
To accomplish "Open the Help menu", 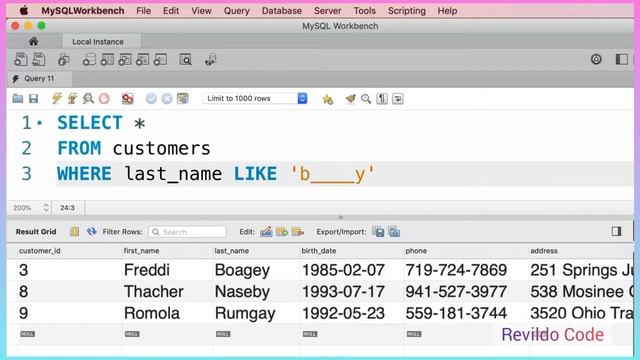I will tap(447, 11).
